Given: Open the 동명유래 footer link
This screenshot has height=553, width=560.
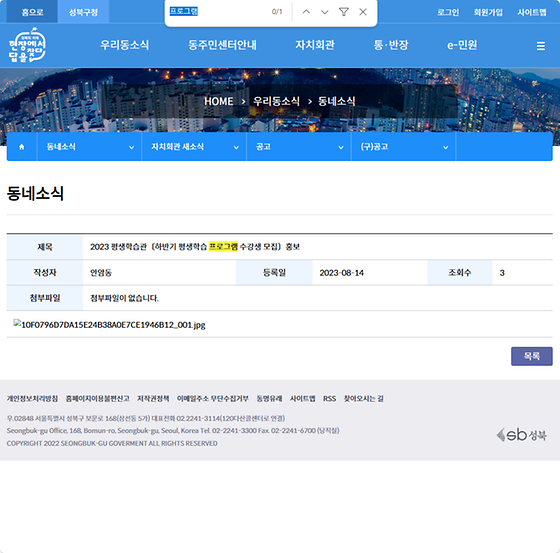Looking at the screenshot, I should 269,399.
